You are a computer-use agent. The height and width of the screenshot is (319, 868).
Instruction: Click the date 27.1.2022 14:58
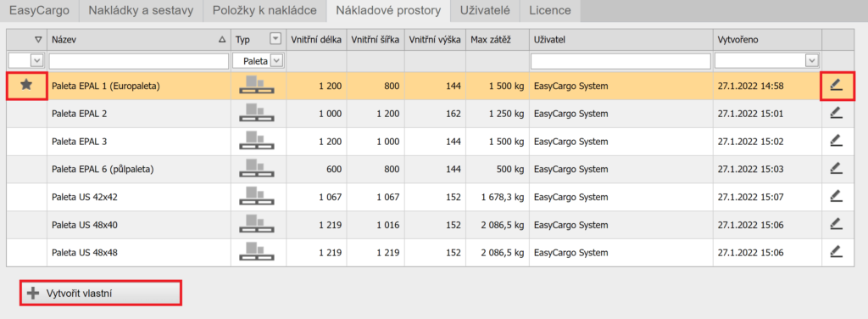750,86
